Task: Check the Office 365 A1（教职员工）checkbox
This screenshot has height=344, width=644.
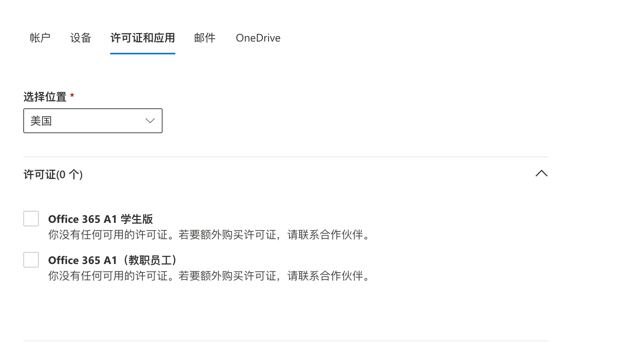Action: pyautogui.click(x=31, y=260)
